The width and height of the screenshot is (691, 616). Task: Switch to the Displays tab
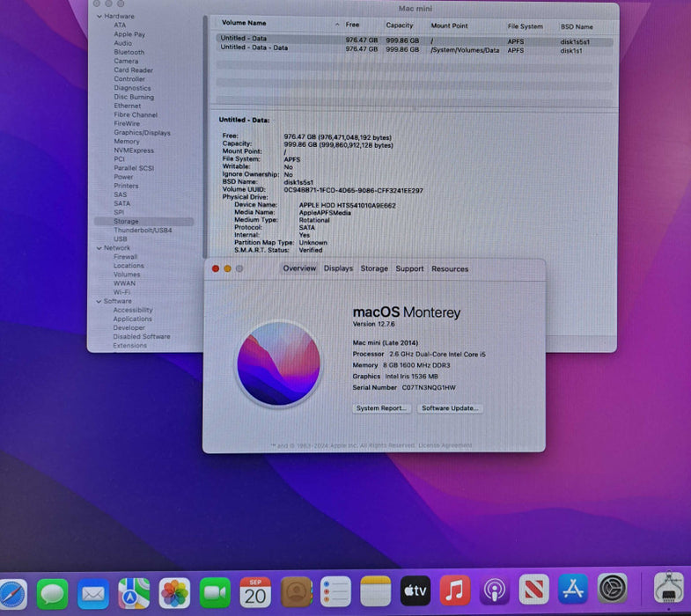click(338, 268)
